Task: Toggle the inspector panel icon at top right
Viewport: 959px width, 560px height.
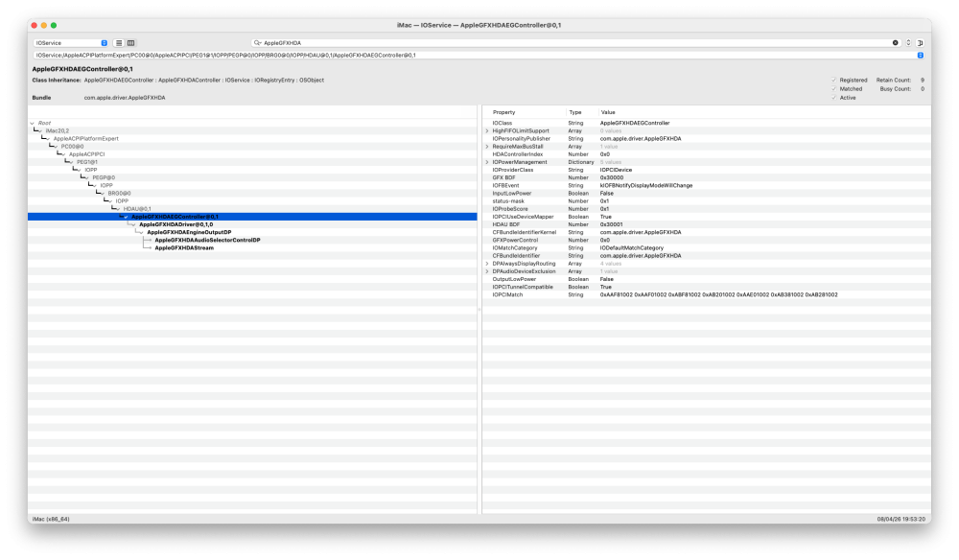Action: pos(920,43)
